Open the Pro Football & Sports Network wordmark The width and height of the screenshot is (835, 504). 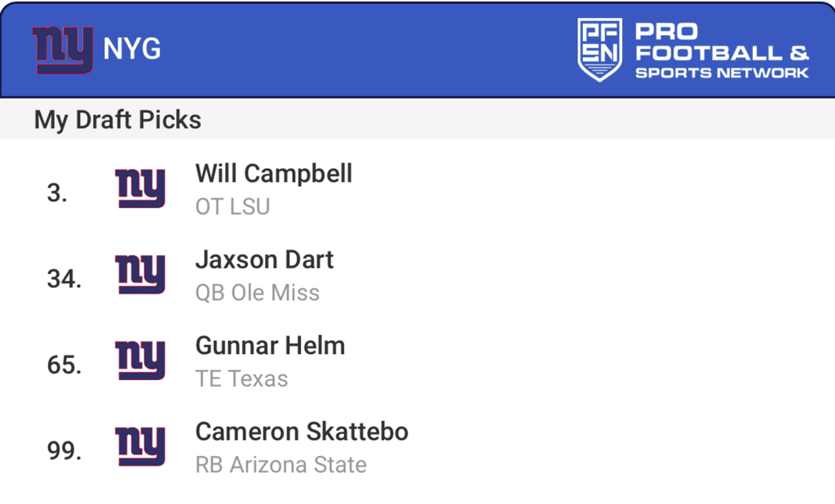pyautogui.click(x=721, y=51)
